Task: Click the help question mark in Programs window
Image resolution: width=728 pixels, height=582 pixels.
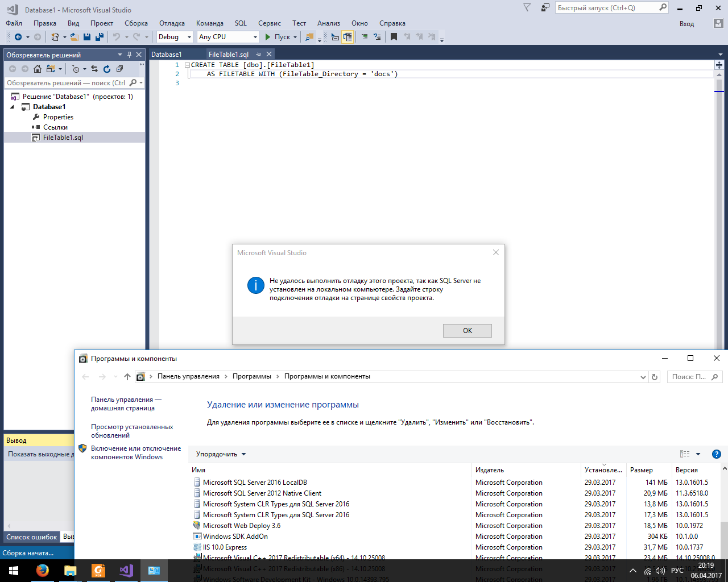Action: click(x=717, y=454)
